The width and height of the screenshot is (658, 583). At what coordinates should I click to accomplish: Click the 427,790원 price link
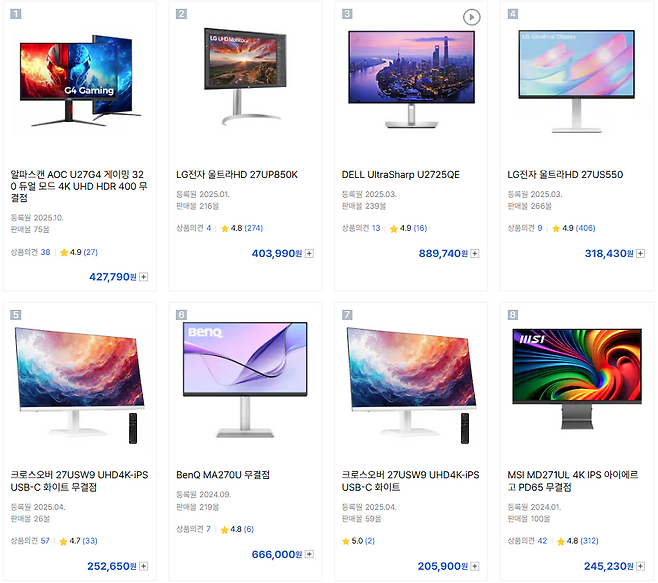click(112, 277)
